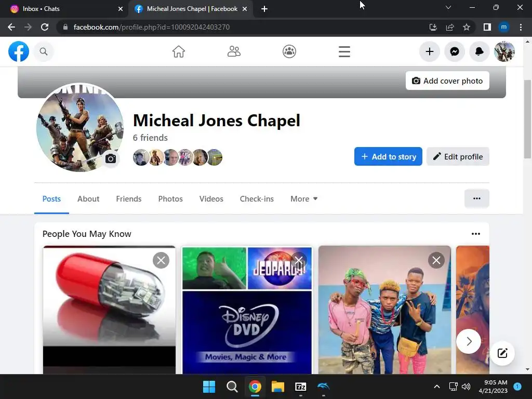This screenshot has height=399, width=532.
Task: Click the install app icon in address bar
Action: pyautogui.click(x=433, y=27)
